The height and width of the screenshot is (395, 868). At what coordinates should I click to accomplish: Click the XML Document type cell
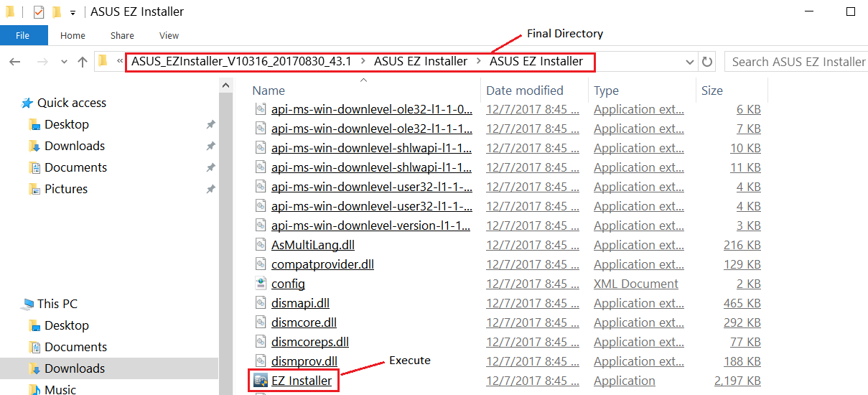[636, 284]
